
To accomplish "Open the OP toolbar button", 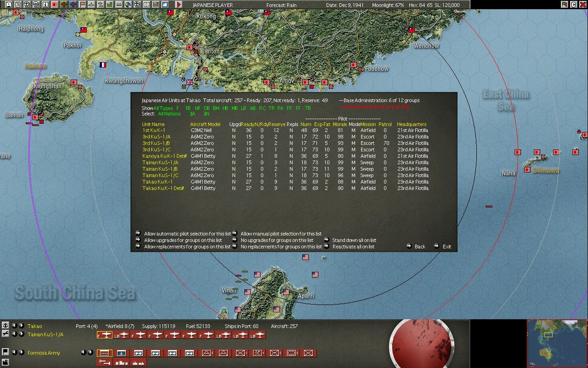I will 147,5.
